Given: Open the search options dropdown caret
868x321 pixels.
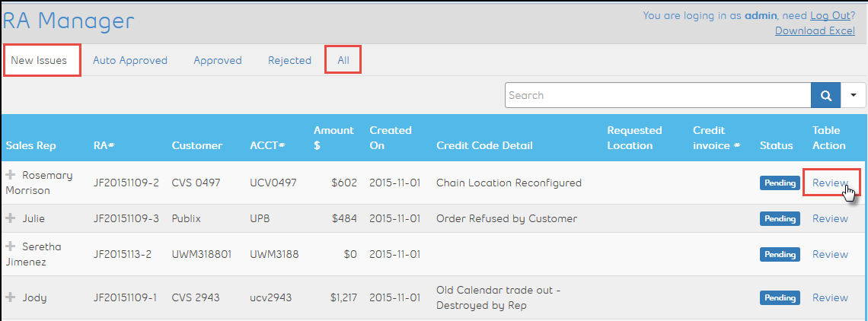Looking at the screenshot, I should pyautogui.click(x=853, y=95).
